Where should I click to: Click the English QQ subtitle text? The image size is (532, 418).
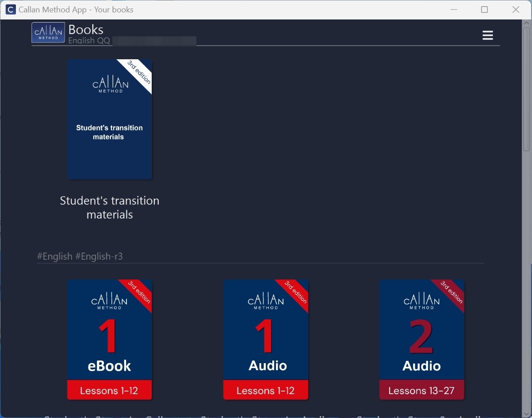tap(89, 41)
